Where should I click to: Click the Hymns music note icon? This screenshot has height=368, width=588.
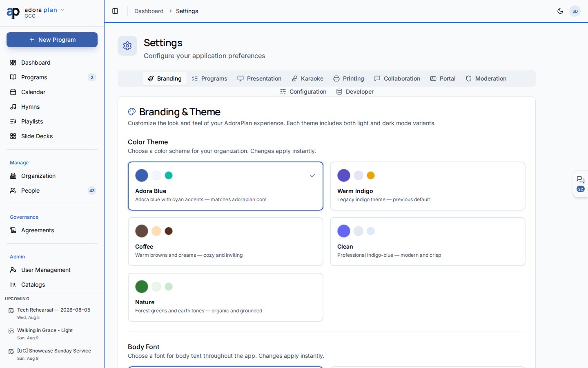point(13,107)
